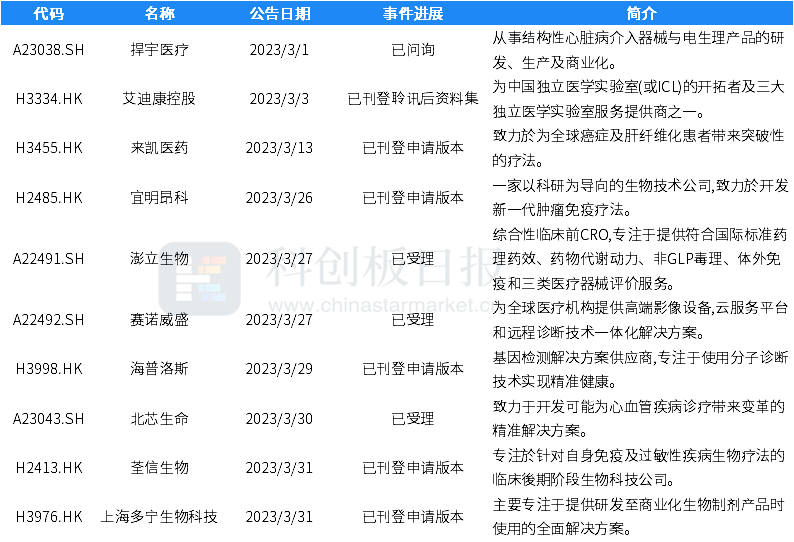
Task: Select date cell 2023/3/30
Action: click(280, 419)
